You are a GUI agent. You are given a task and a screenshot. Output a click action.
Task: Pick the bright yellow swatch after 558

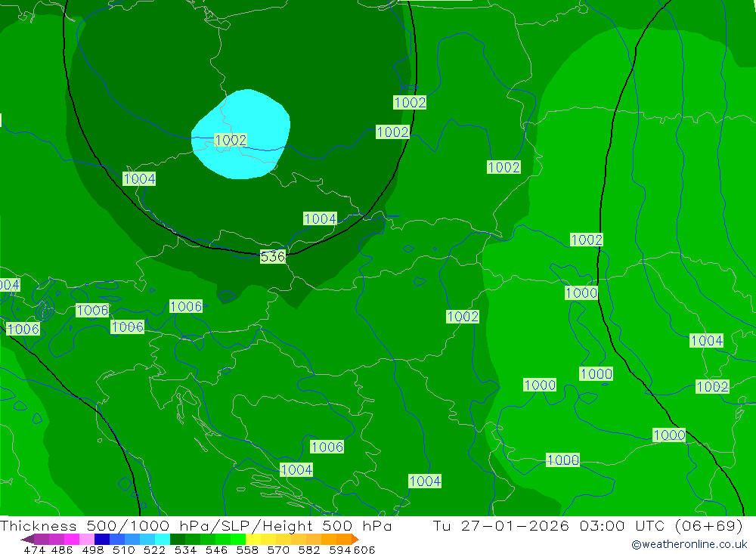[253, 539]
